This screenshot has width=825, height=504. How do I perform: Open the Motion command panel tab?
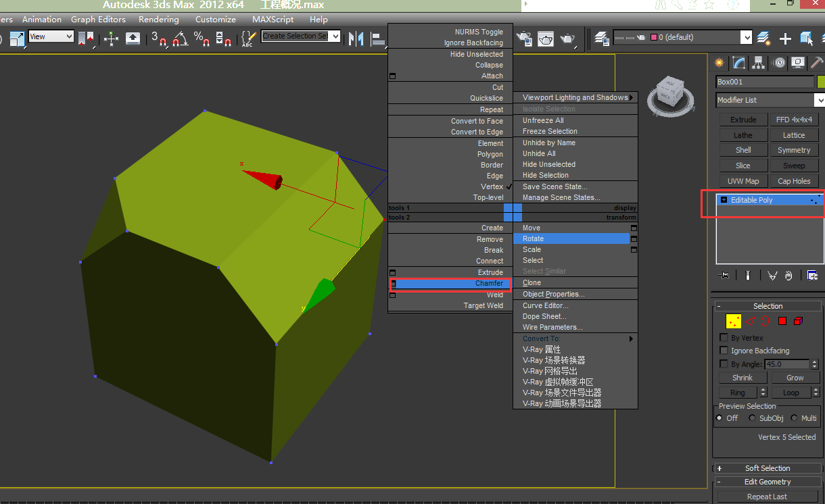click(x=779, y=63)
